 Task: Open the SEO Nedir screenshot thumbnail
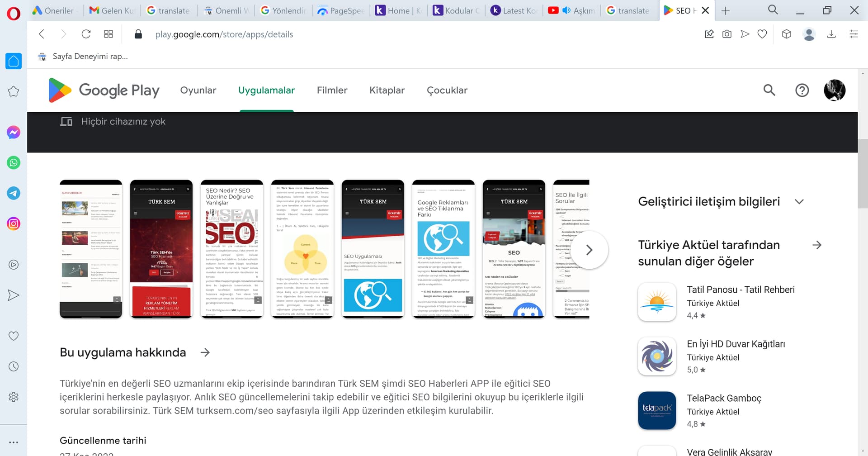point(231,249)
